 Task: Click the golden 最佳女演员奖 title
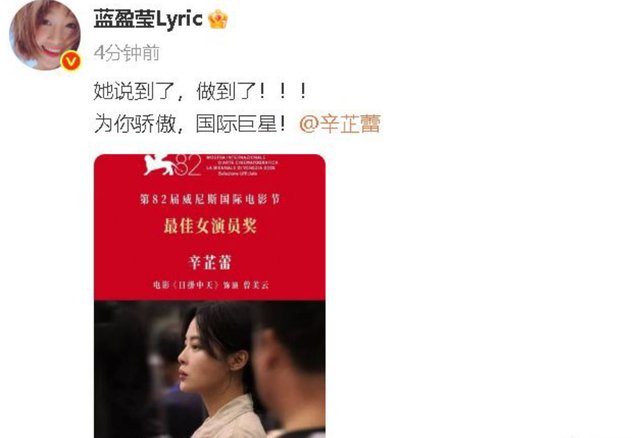210,226
